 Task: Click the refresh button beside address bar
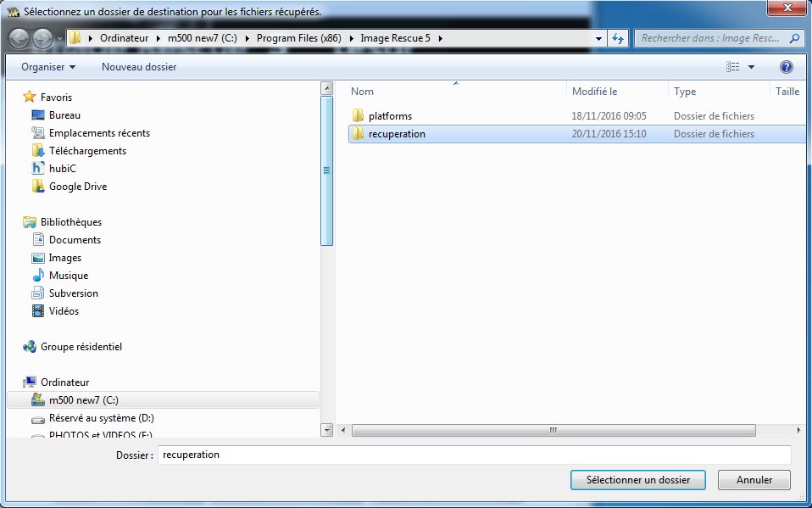point(618,38)
